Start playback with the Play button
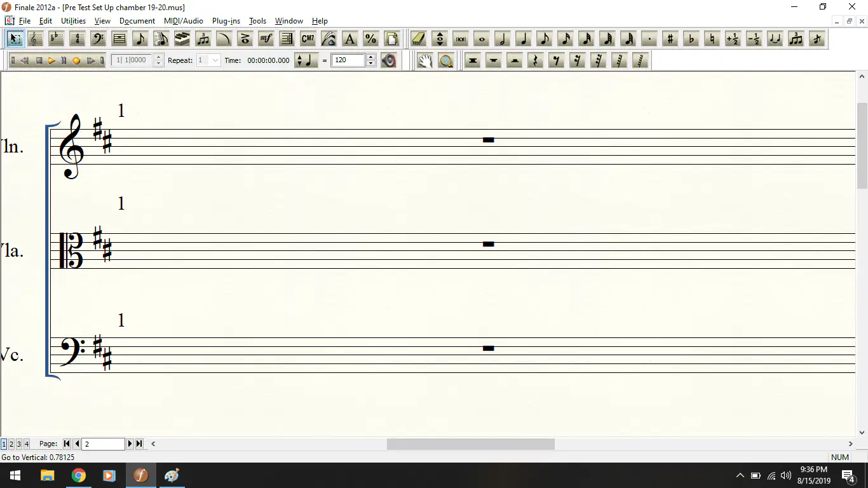Image resolution: width=868 pixels, height=488 pixels. (x=51, y=60)
